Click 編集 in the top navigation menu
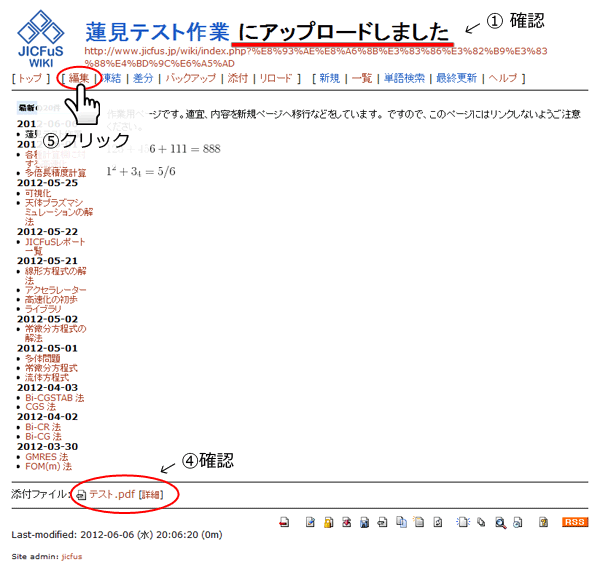Screen dimensions: 600x566 pyautogui.click(x=79, y=78)
